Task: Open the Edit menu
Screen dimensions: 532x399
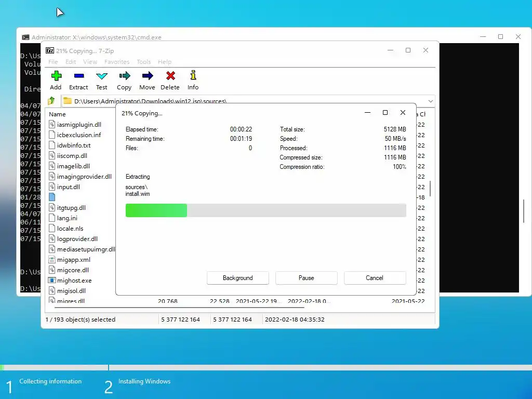Action: [x=71, y=62]
